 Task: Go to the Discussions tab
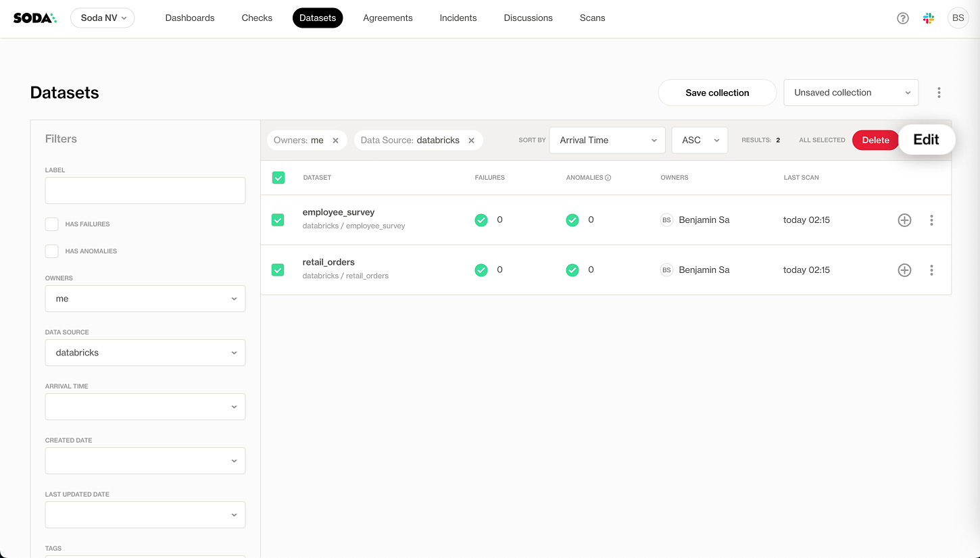tap(529, 18)
